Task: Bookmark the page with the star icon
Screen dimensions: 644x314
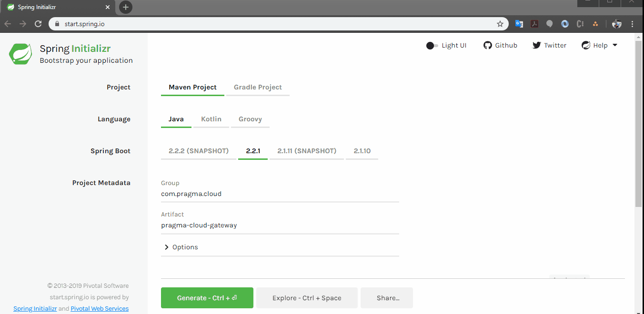Action: click(500, 23)
